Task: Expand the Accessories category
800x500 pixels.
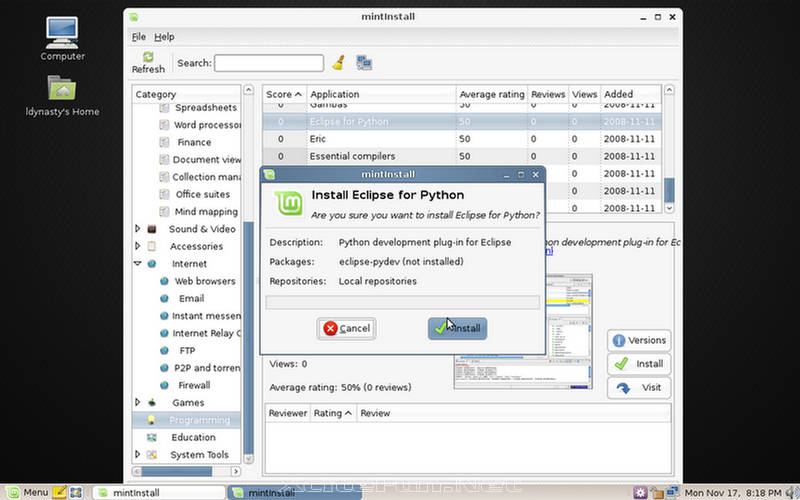Action: (137, 246)
